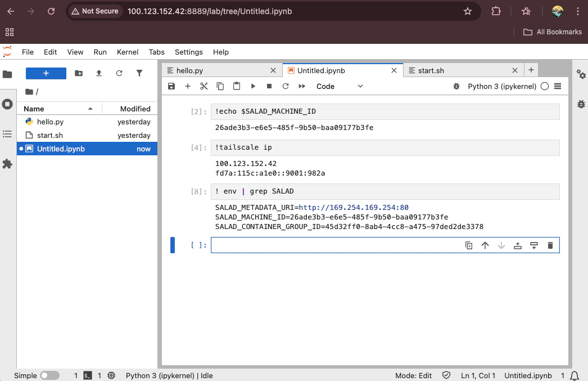Restart kernel and run all cells
Screen dimensions: 588x381
click(302, 86)
